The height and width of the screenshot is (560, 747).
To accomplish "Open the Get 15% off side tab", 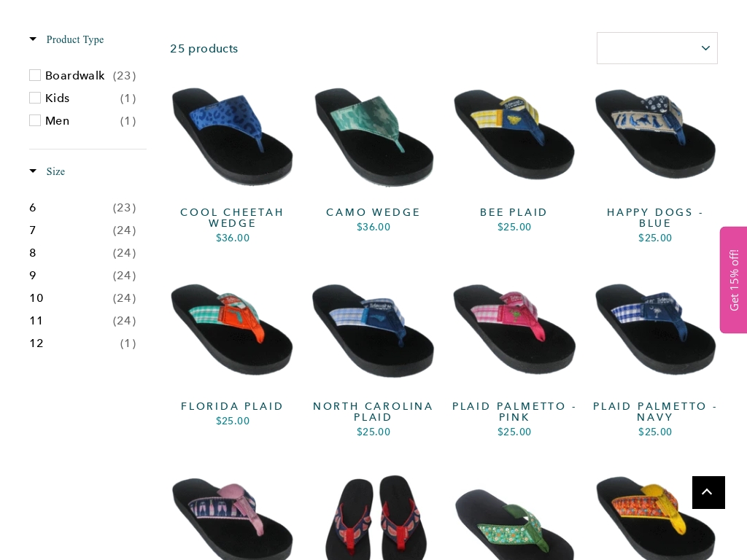I will (734, 280).
